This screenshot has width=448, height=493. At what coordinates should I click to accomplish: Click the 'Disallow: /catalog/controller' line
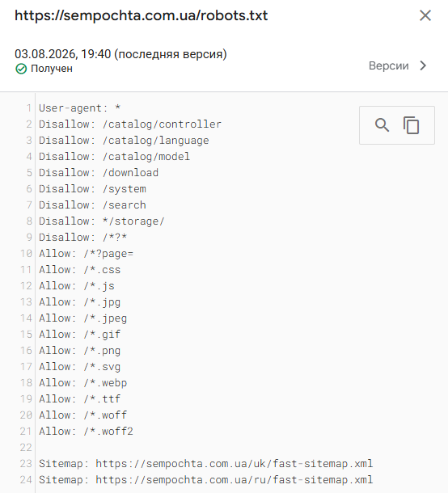(x=130, y=124)
